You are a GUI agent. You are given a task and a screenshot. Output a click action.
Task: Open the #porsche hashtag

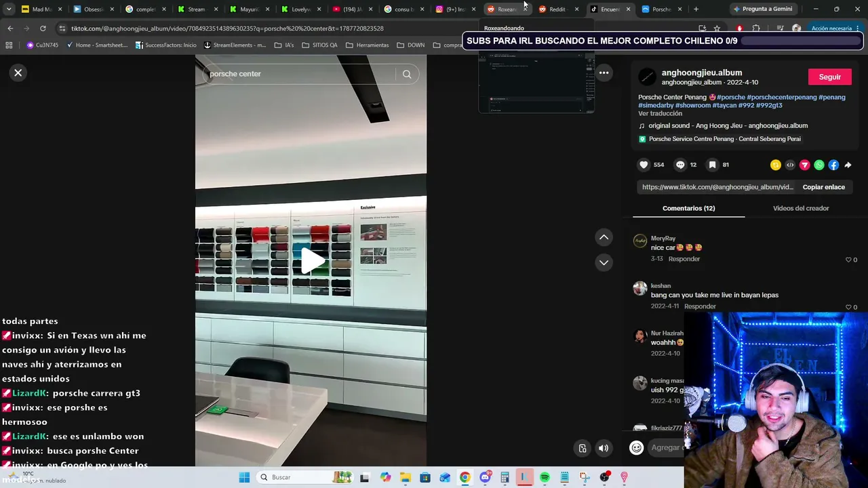click(x=731, y=97)
